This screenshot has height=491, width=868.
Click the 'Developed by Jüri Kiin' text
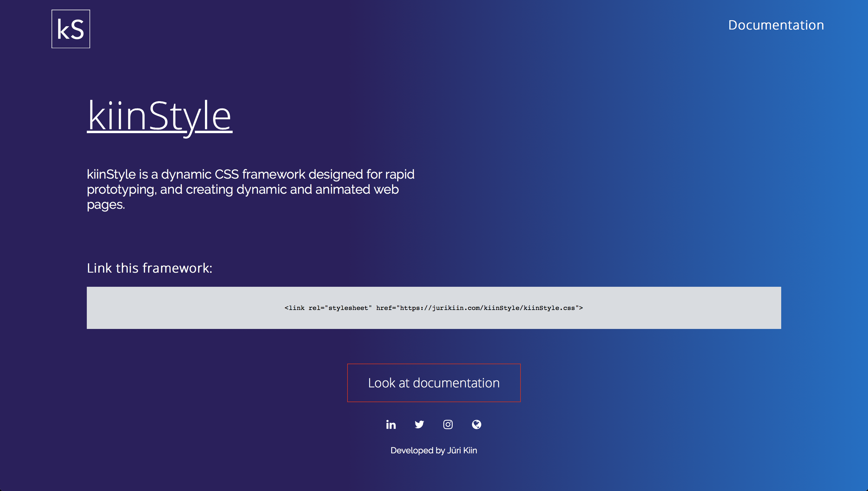coord(434,451)
